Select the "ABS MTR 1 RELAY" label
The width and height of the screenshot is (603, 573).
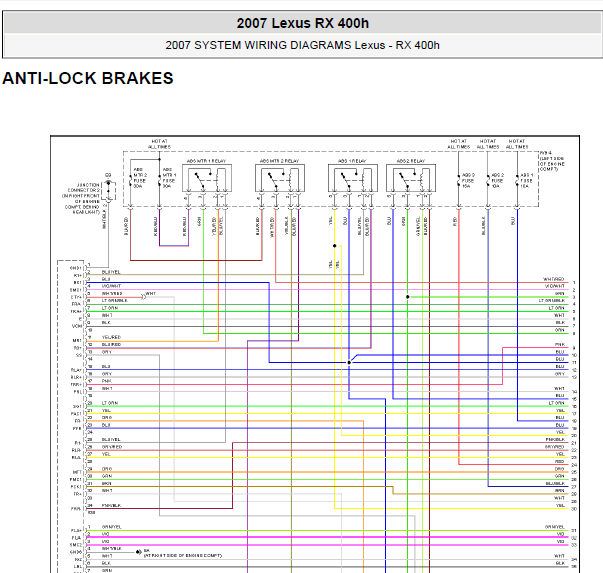[207, 161]
